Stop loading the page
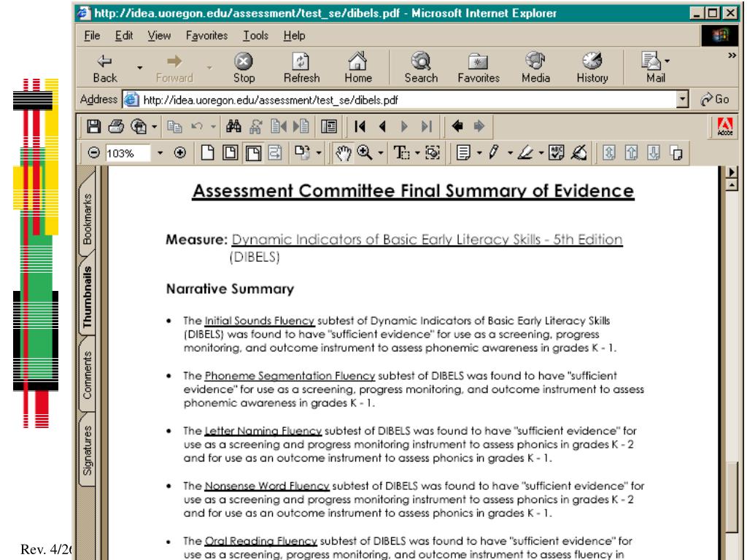 (244, 68)
